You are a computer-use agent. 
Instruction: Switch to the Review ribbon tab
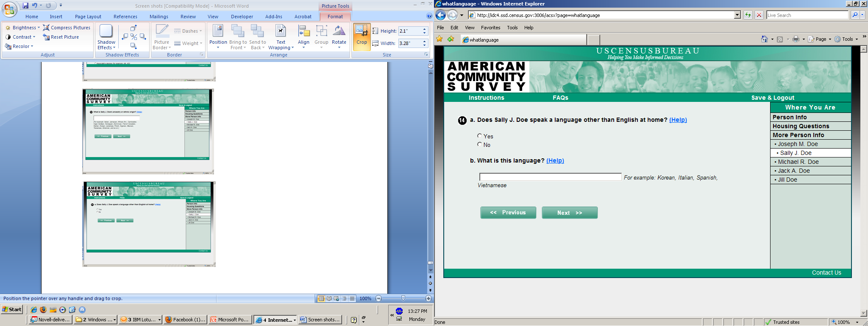188,17
